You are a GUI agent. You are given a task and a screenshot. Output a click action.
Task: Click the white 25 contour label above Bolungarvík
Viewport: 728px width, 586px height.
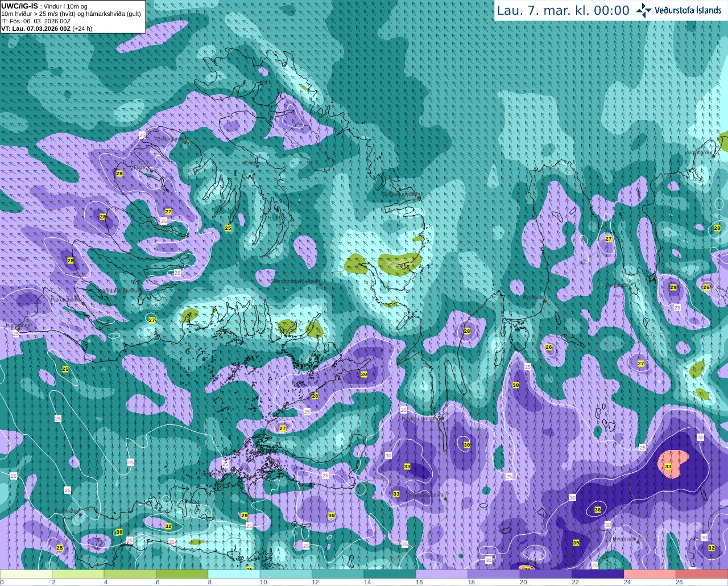coord(142,135)
